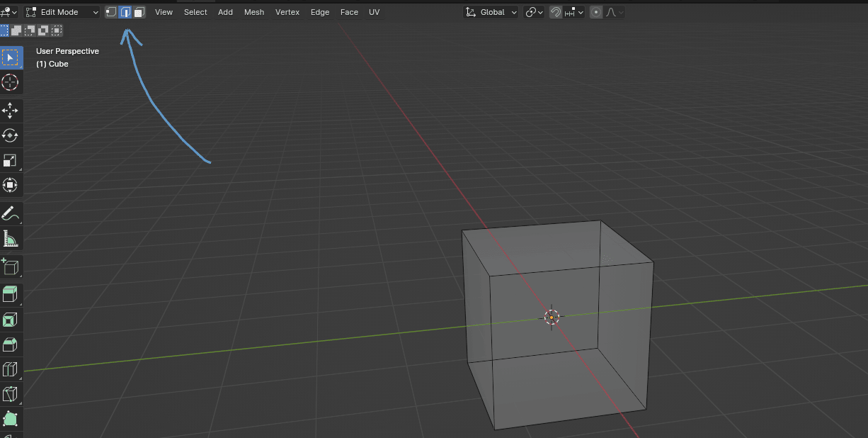This screenshot has height=438, width=868.
Task: Click the 3D Cursor tool
Action: point(11,82)
